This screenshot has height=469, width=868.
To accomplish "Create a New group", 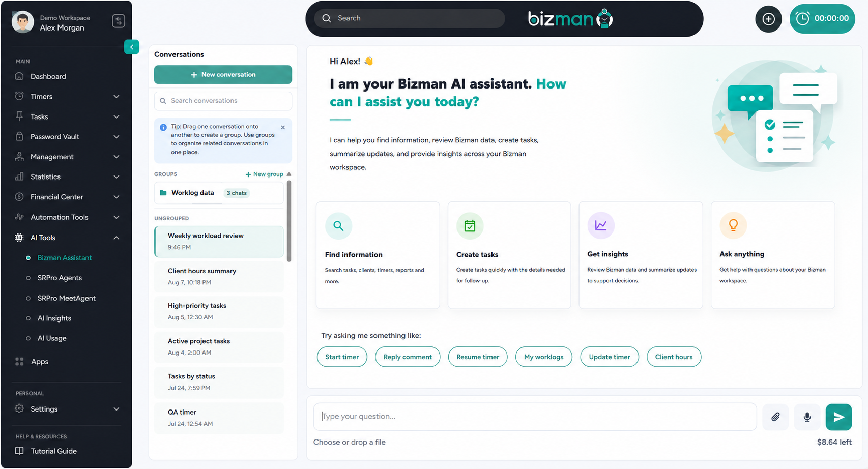I will click(x=264, y=174).
